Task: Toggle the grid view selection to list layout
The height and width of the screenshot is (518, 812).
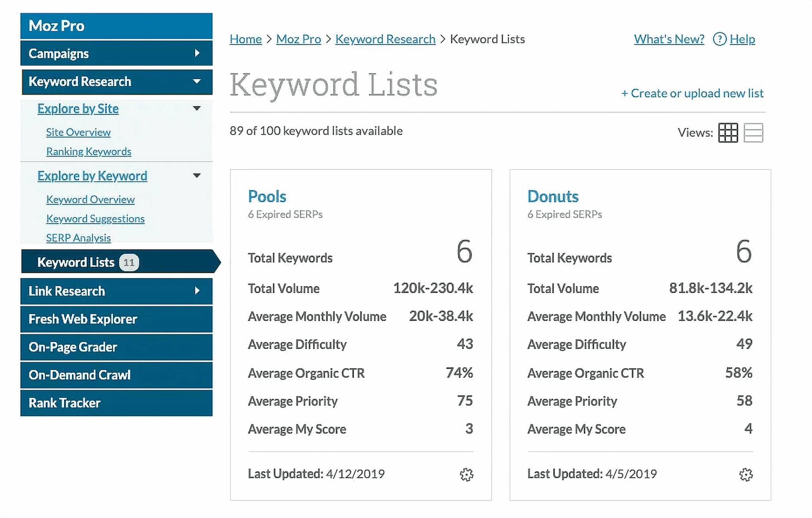Action: pyautogui.click(x=754, y=133)
